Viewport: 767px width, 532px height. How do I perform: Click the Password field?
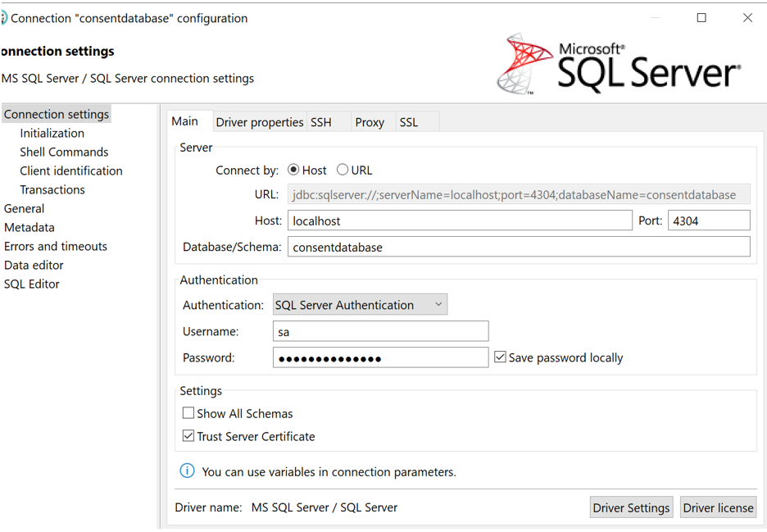coord(380,357)
